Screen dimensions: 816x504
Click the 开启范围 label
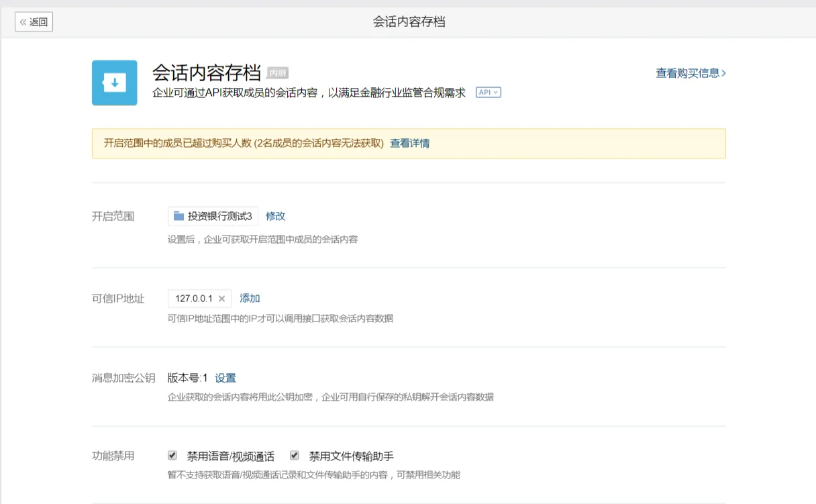coord(113,216)
